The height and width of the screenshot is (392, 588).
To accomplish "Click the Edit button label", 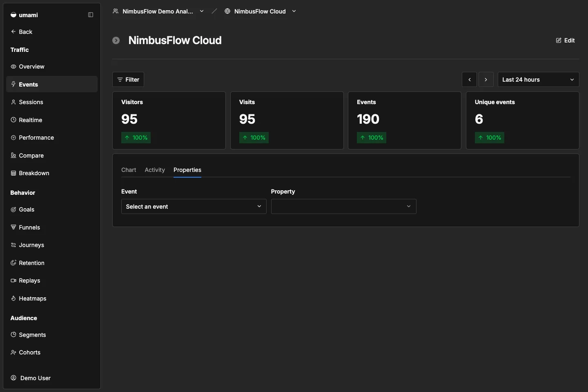I will tap(569, 40).
